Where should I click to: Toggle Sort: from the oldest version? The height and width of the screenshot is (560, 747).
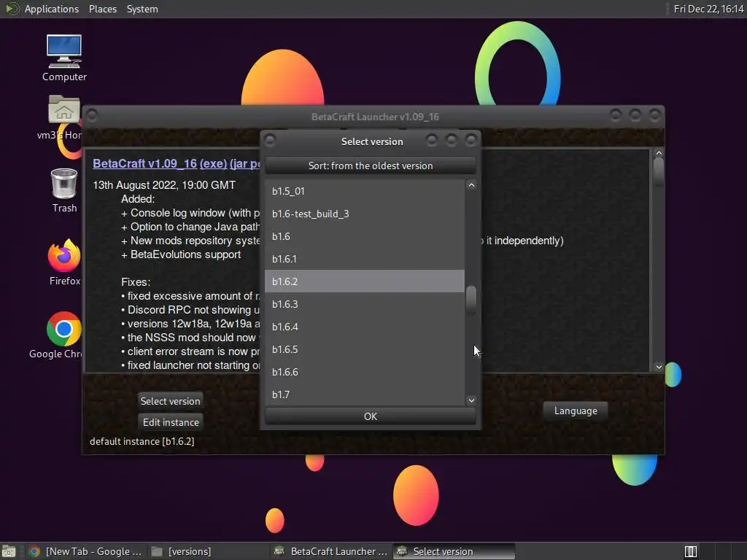(370, 166)
